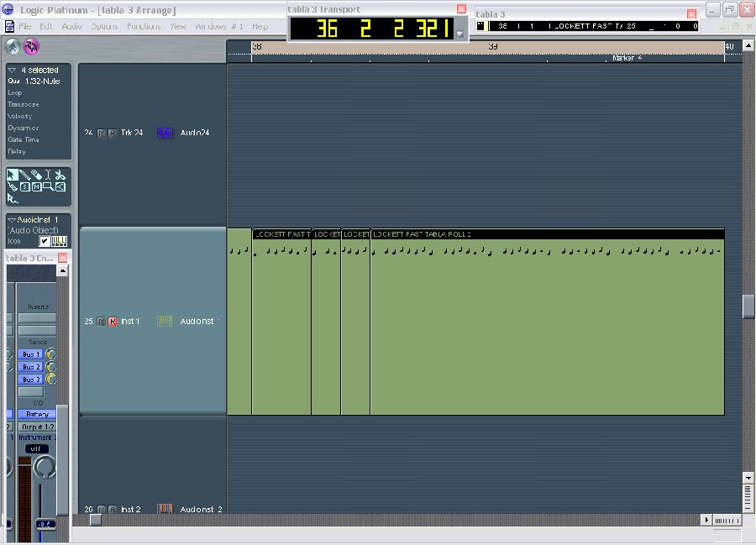Collapse the '4 selected' parameter box triangle
The image size is (756, 545).
13,70
